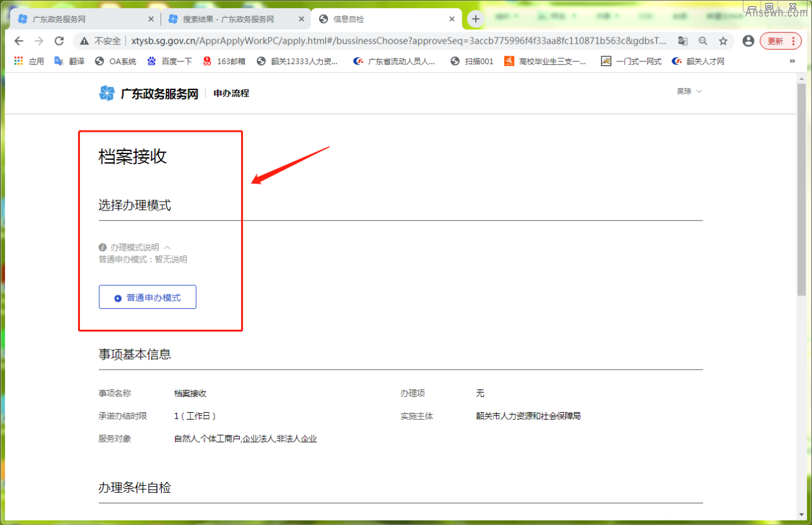Switch to the 搜索结果 - 广东政务服务网 tab
This screenshot has height=525, width=812.
tap(228, 19)
